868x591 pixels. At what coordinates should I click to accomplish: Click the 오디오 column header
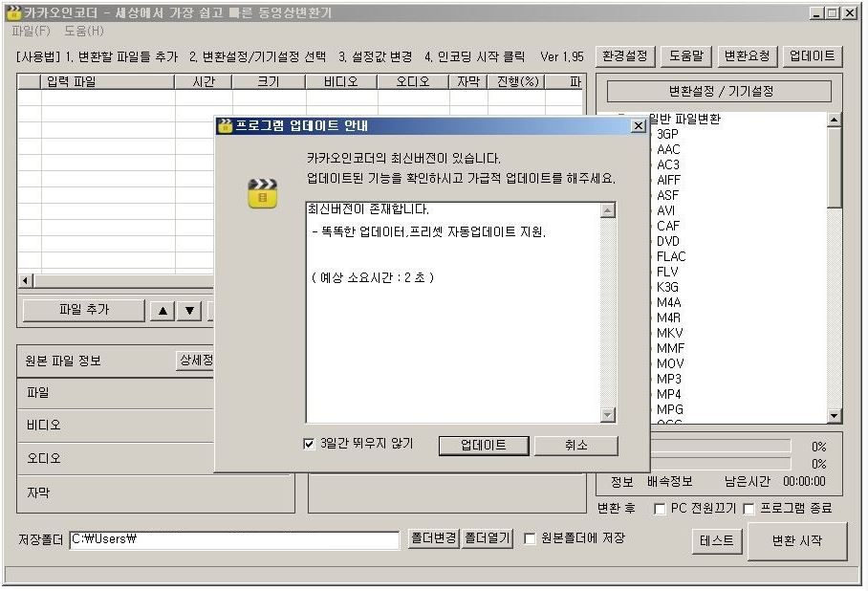[x=413, y=82]
